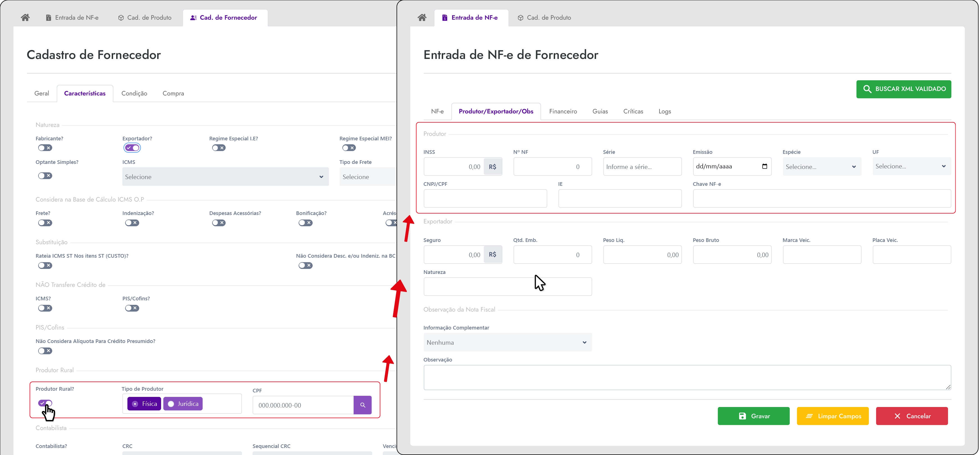This screenshot has height=455, width=980.
Task: Click the Limpar Campos button
Action: pos(832,416)
